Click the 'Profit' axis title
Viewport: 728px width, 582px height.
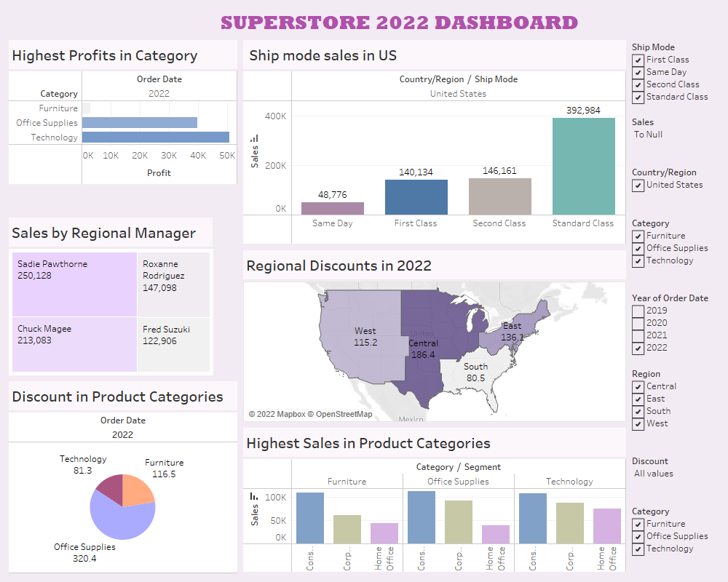(x=159, y=173)
